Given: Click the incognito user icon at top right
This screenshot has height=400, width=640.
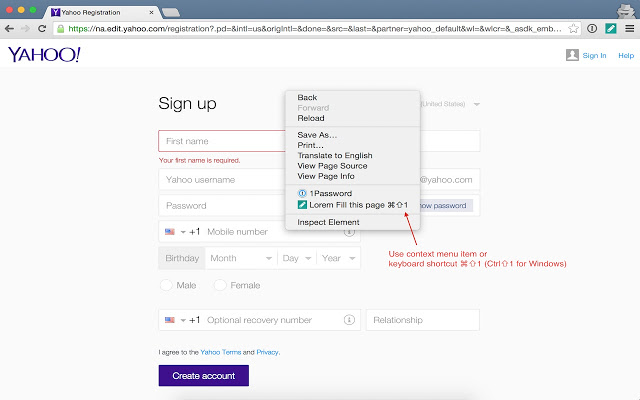Looking at the screenshot, I should (x=625, y=10).
